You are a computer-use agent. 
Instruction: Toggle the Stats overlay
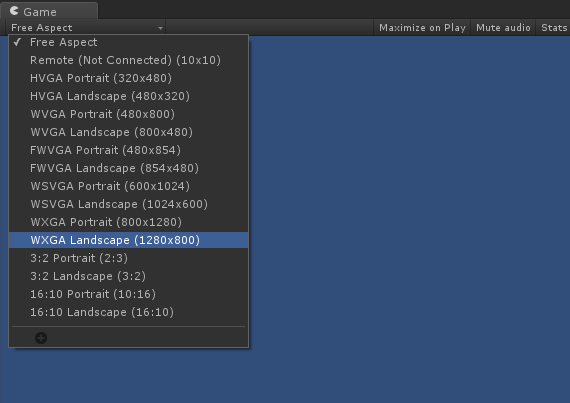[x=554, y=28]
